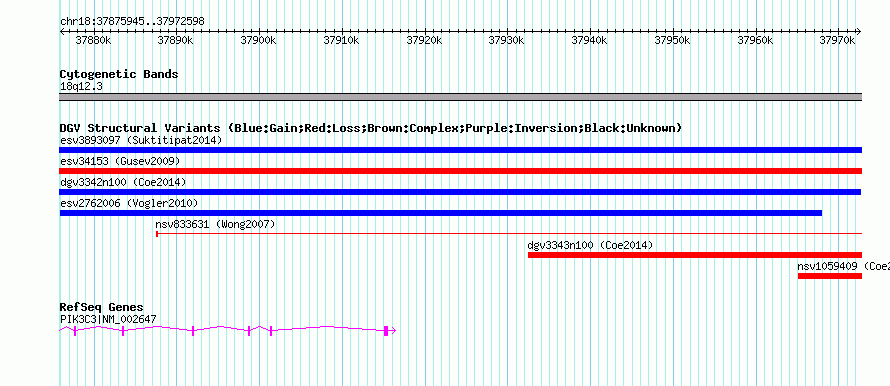Click the DGV Structural Variants track title
The width and height of the screenshot is (890, 386).
tap(371, 128)
